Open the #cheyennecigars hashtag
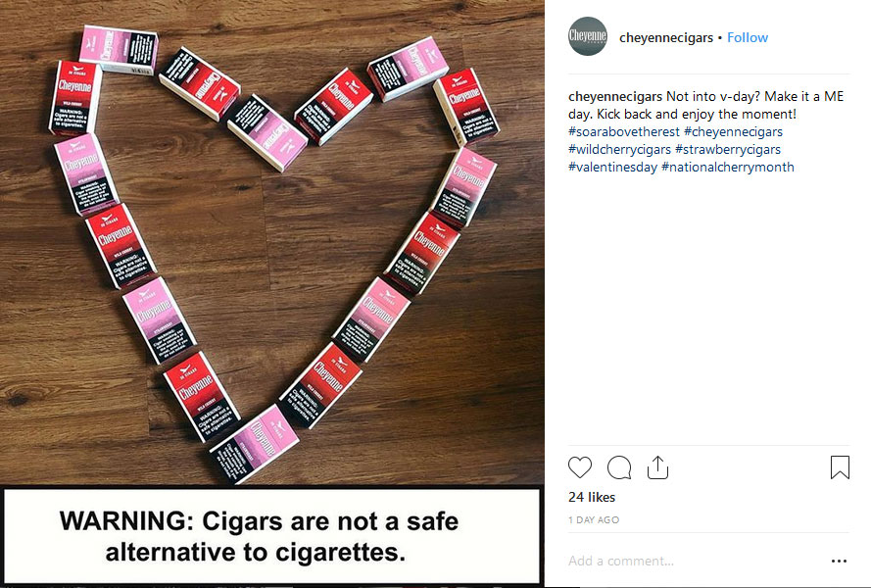This screenshot has height=588, width=871. point(733,131)
